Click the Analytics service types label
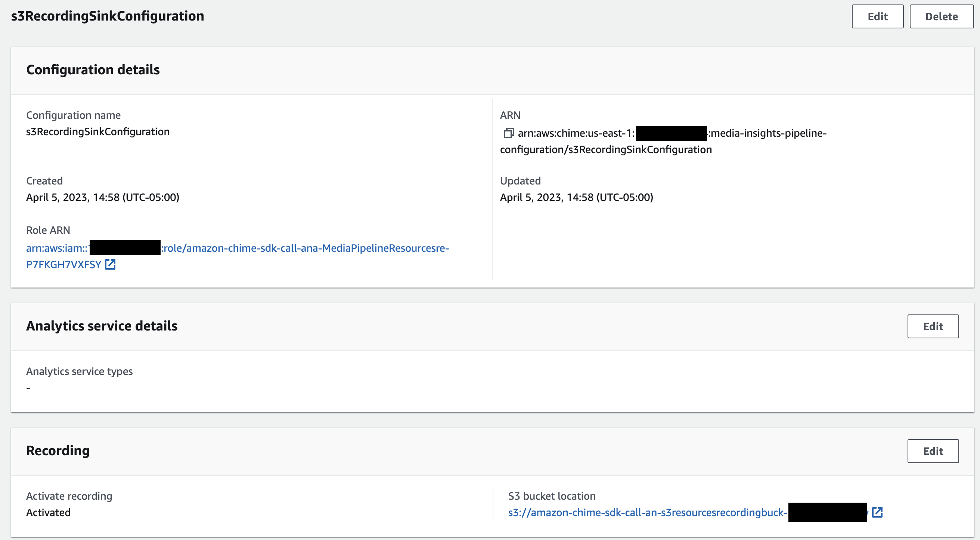Image resolution: width=980 pixels, height=540 pixels. [x=79, y=371]
